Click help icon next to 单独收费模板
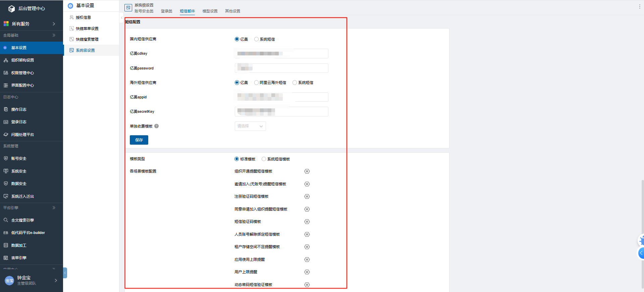Image resolution: width=644 pixels, height=292 pixels. [x=157, y=126]
